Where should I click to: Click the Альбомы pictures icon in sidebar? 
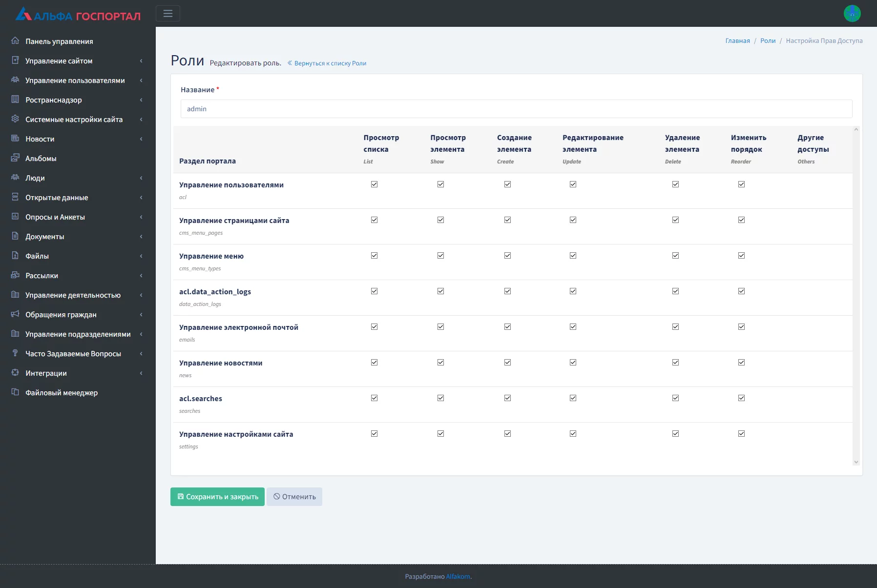pyautogui.click(x=15, y=158)
